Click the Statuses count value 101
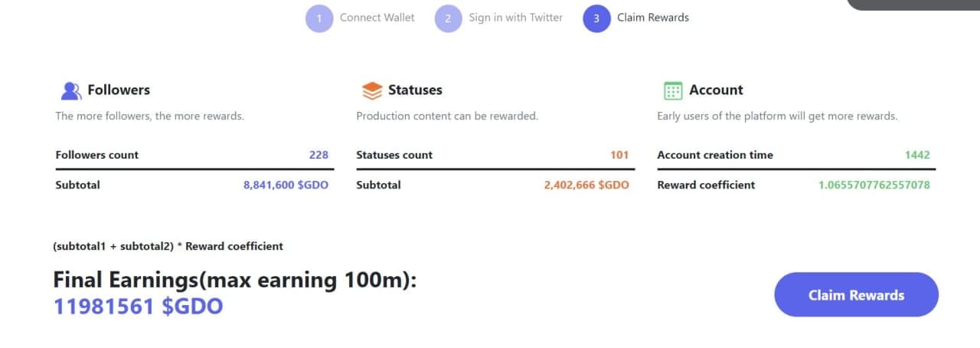 [x=619, y=155]
